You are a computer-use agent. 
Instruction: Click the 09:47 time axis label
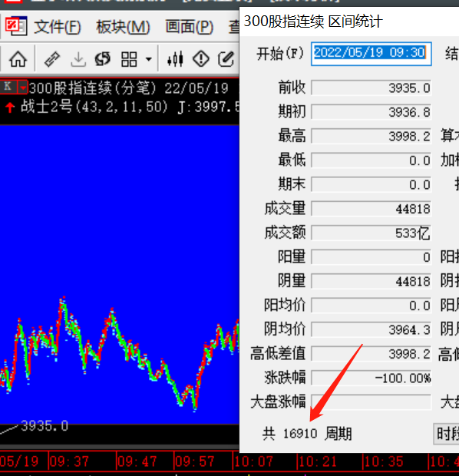(x=137, y=461)
